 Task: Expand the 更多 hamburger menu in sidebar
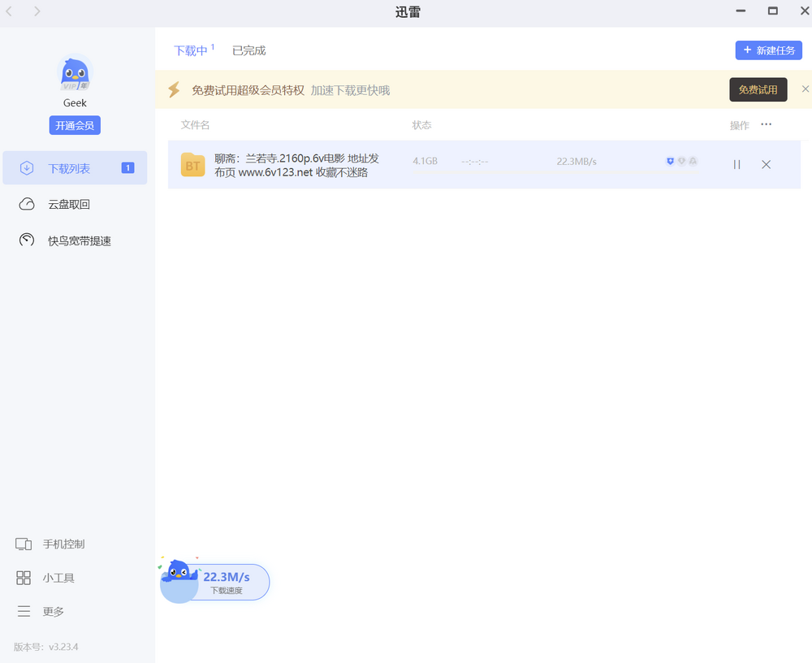[24, 611]
